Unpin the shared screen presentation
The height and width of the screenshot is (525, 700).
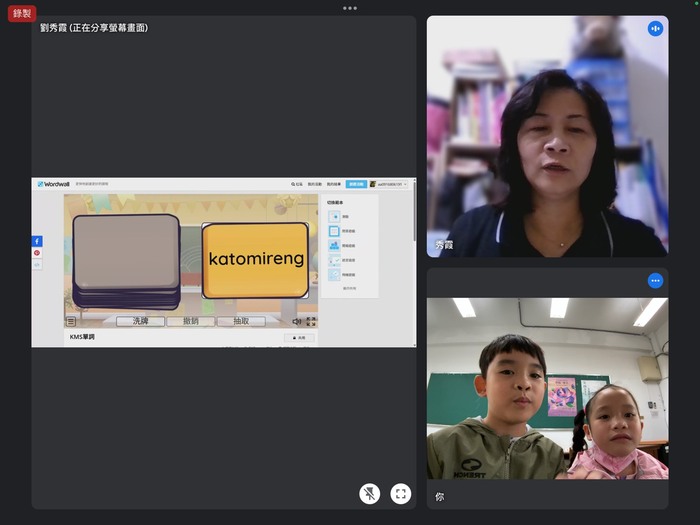(x=369, y=493)
